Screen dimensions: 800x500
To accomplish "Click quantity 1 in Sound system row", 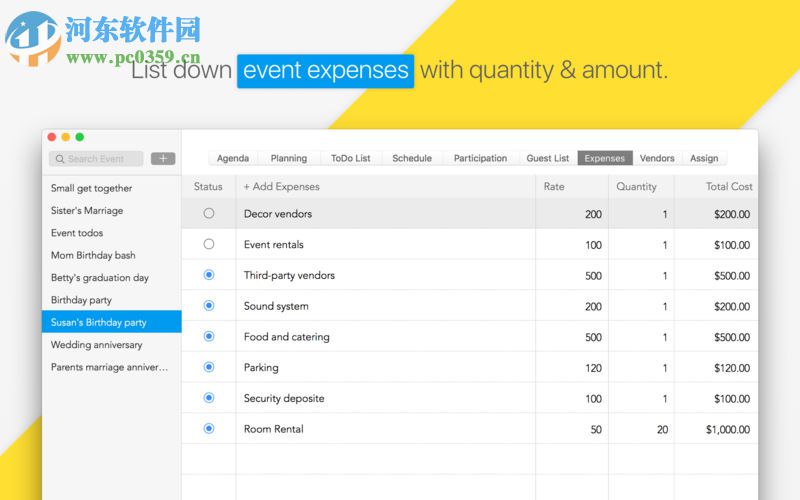I will point(665,307).
